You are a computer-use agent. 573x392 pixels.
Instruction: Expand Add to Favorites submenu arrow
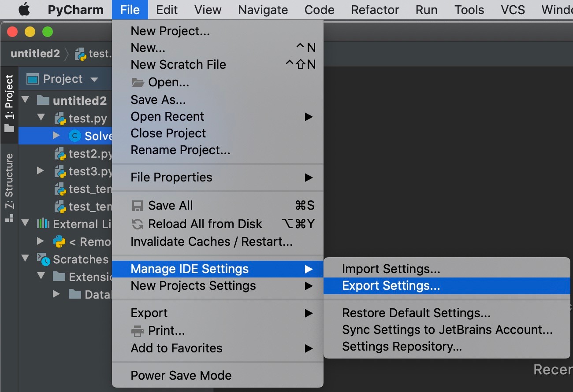click(309, 348)
